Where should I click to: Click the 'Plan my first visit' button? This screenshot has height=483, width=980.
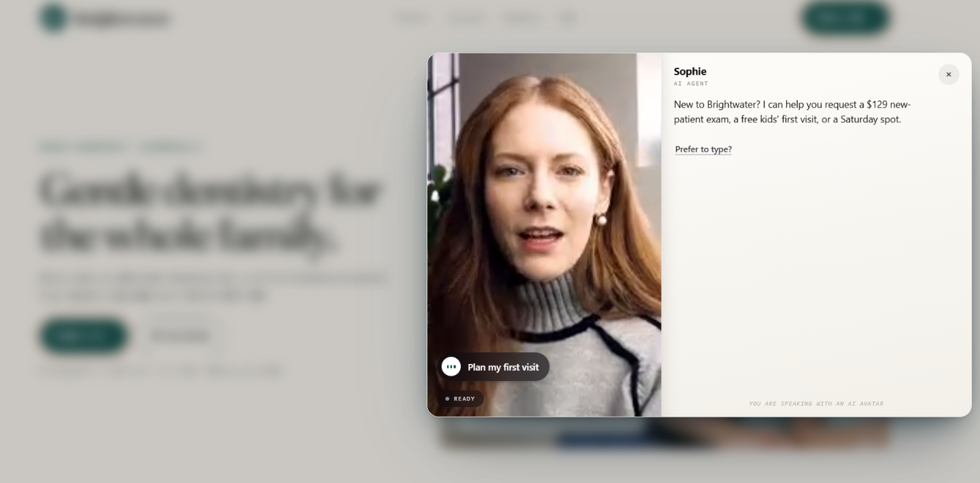point(493,367)
